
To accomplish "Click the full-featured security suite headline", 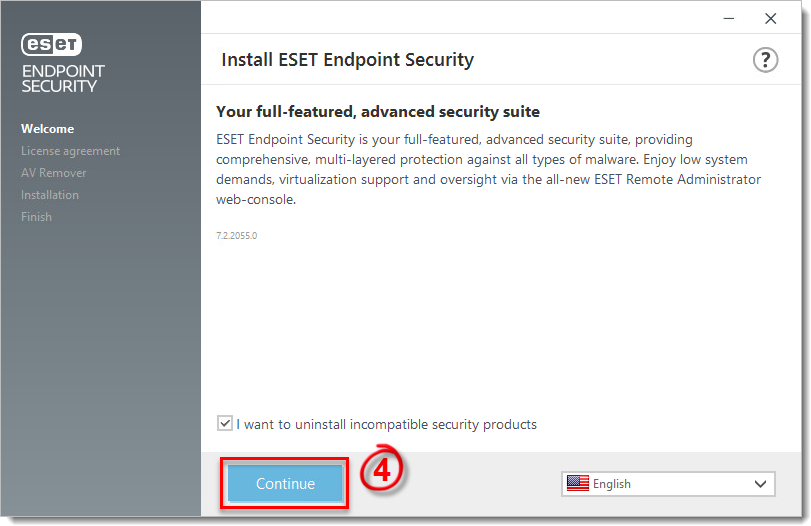I will pos(378,112).
